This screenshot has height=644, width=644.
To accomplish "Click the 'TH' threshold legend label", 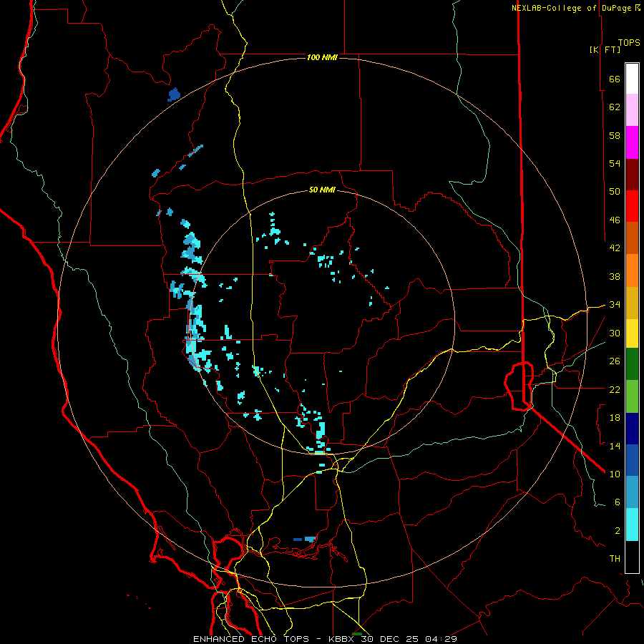I will click(615, 558).
